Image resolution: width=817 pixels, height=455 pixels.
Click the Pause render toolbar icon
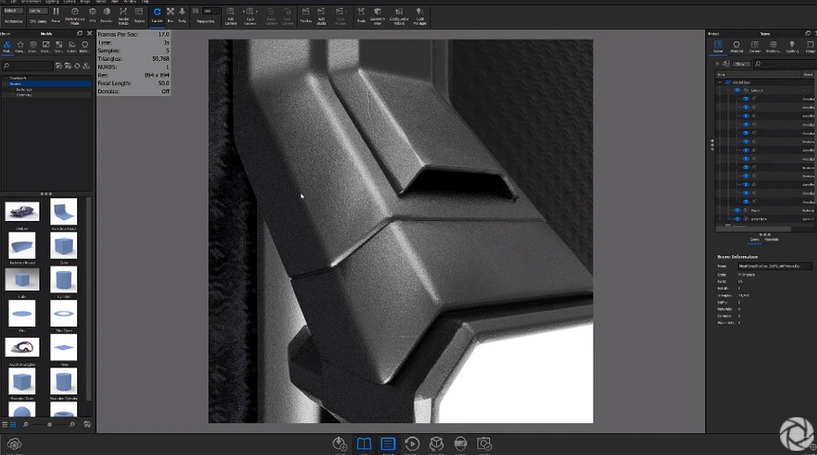56,14
